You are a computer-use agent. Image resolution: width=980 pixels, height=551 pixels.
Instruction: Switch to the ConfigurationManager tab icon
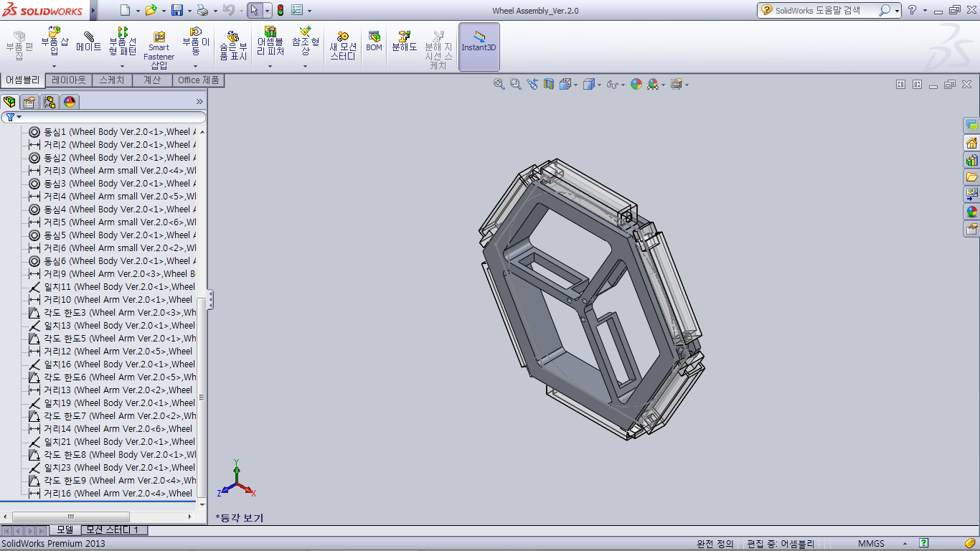50,102
